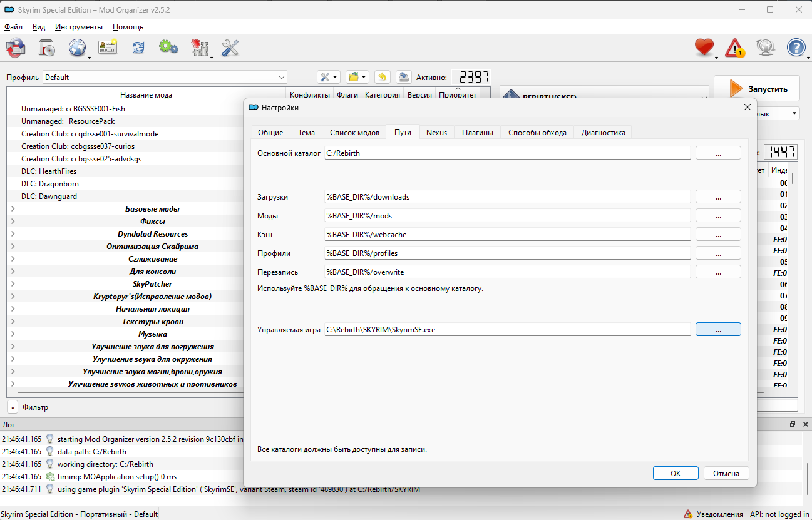The image size is (812, 520).
Task: Open the Инструменты menu
Action: [x=79, y=27]
